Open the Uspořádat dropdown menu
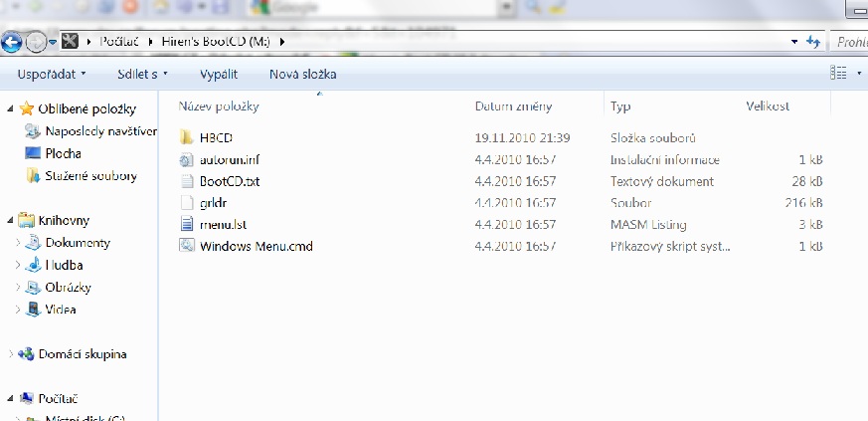The height and width of the screenshot is (421, 868). tap(52, 74)
